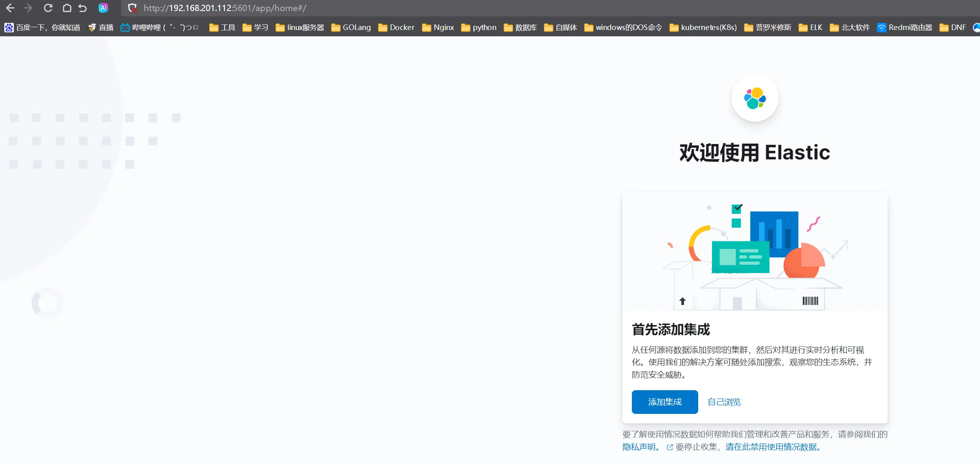Click the browser back arrow
The height and width of the screenshot is (464, 980).
click(x=10, y=8)
